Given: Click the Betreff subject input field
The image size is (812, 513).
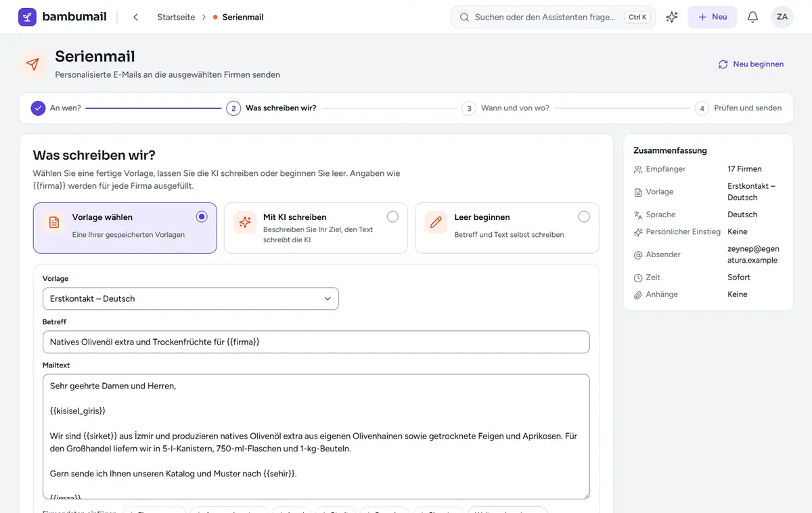Looking at the screenshot, I should (x=316, y=342).
